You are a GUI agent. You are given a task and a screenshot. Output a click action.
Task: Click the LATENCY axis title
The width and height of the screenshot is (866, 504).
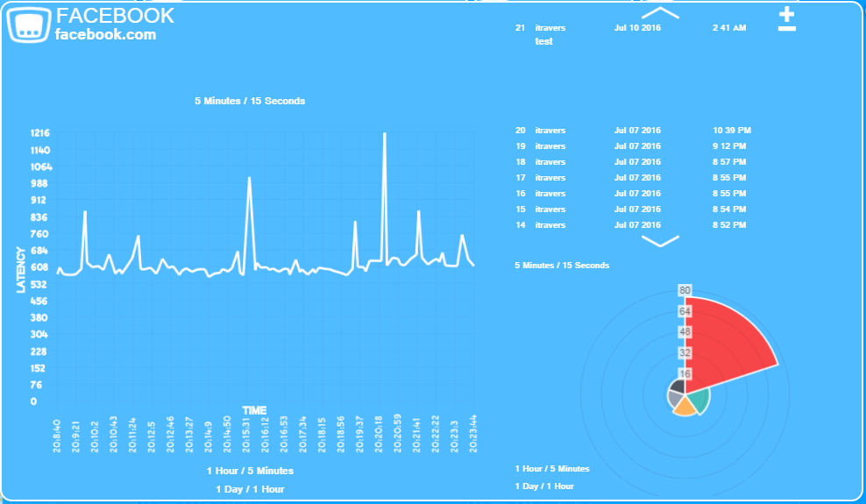pos(21,270)
